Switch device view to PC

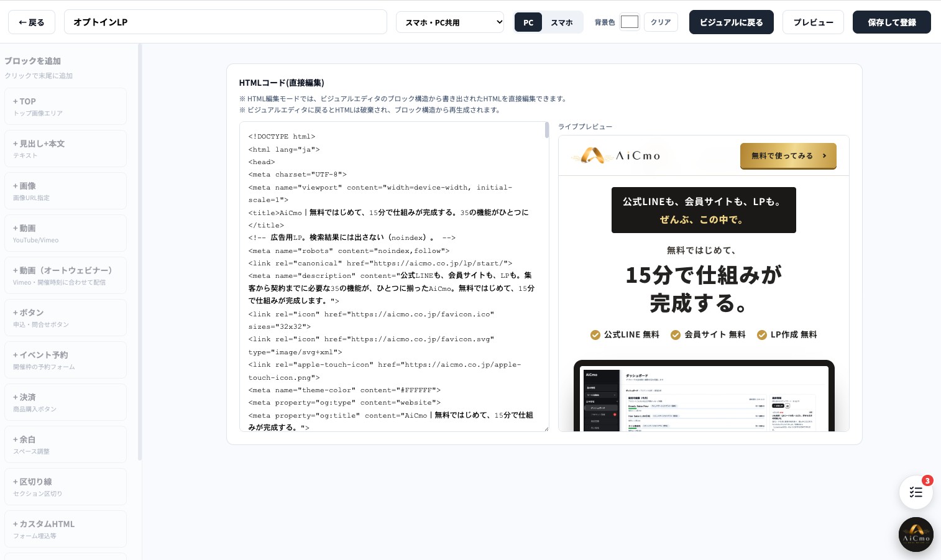click(x=528, y=22)
